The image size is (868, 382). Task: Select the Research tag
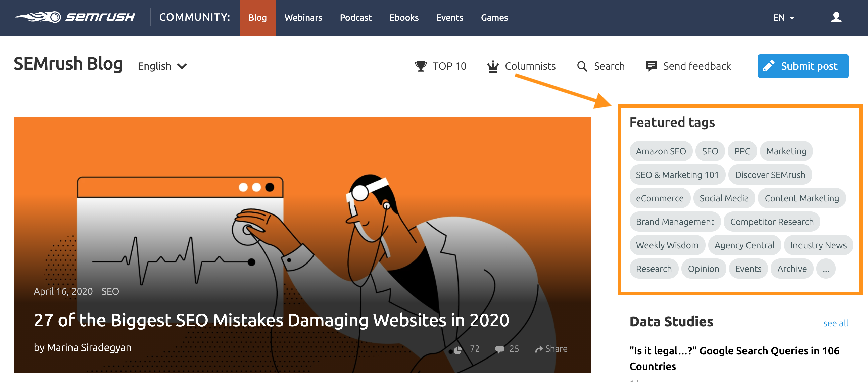654,269
